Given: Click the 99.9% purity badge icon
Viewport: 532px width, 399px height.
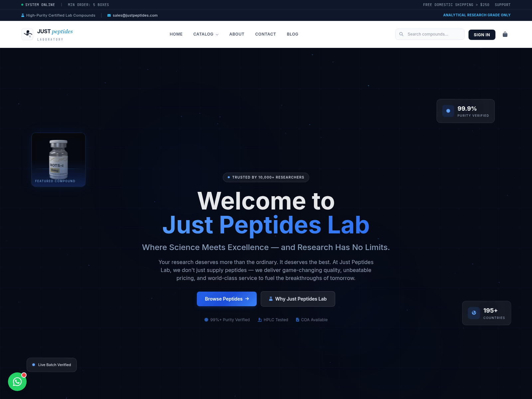Looking at the screenshot, I should [448, 111].
